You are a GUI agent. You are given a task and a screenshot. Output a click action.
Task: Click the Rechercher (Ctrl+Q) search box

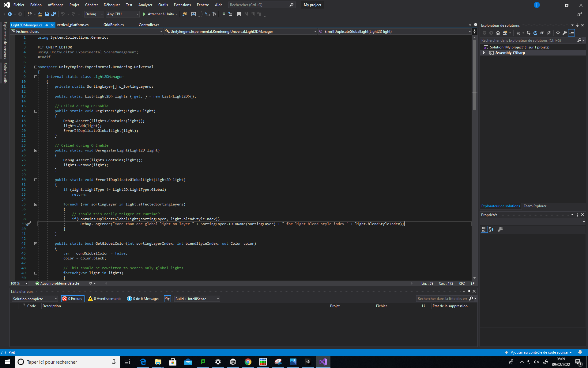262,5
